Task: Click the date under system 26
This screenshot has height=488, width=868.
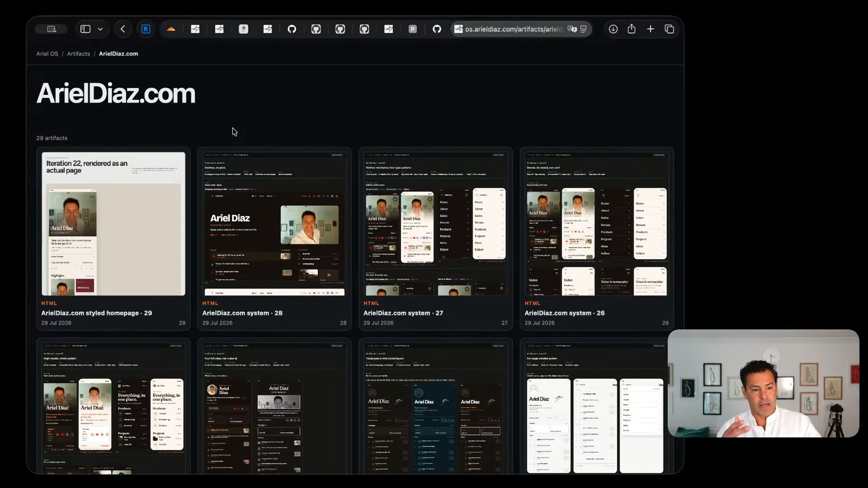Action: 540,323
